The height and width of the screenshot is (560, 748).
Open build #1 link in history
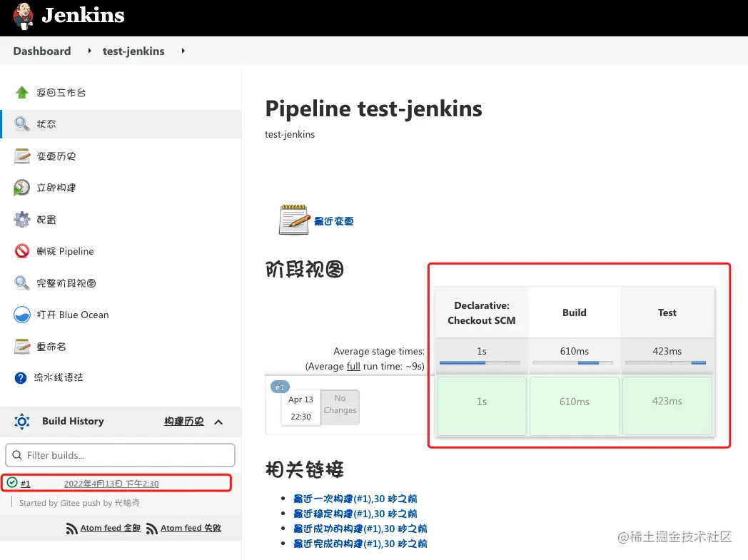(x=26, y=484)
